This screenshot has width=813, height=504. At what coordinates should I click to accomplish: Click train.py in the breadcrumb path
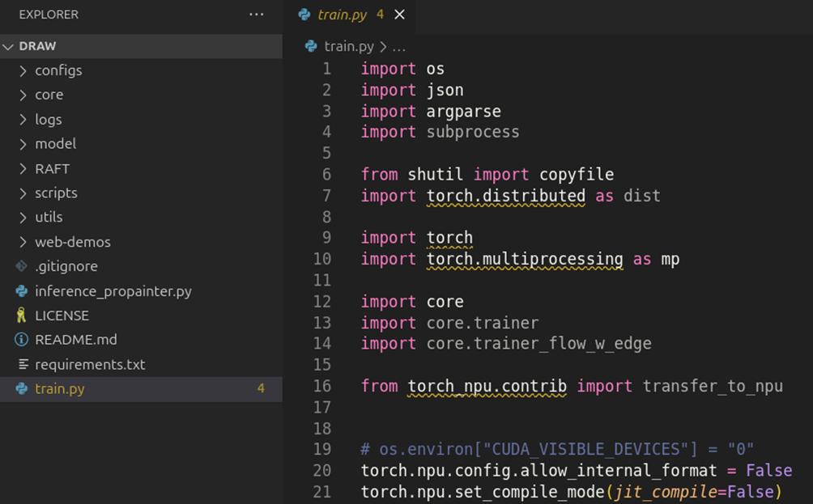click(x=349, y=46)
